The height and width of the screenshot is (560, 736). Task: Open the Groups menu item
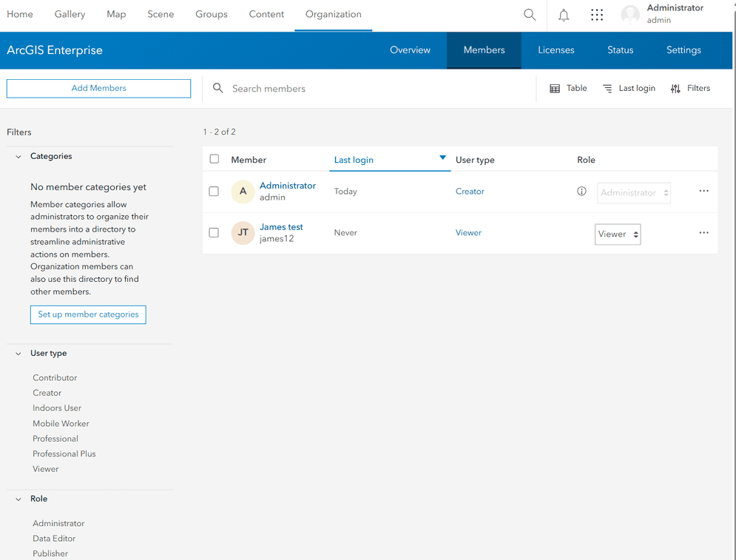click(x=212, y=15)
